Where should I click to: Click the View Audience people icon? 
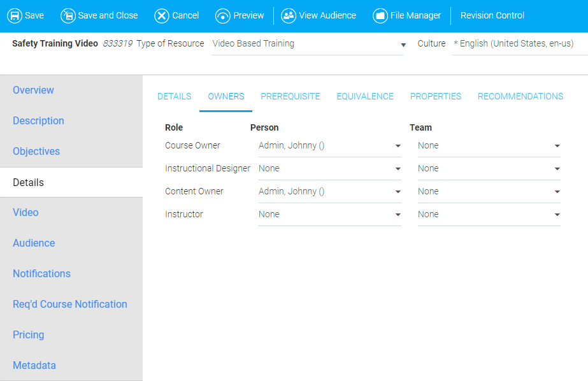pos(289,15)
